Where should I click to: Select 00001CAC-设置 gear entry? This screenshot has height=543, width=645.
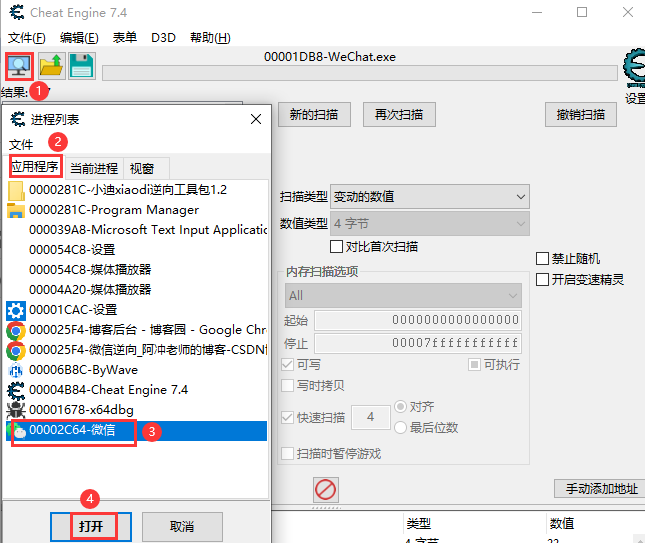click(137, 310)
